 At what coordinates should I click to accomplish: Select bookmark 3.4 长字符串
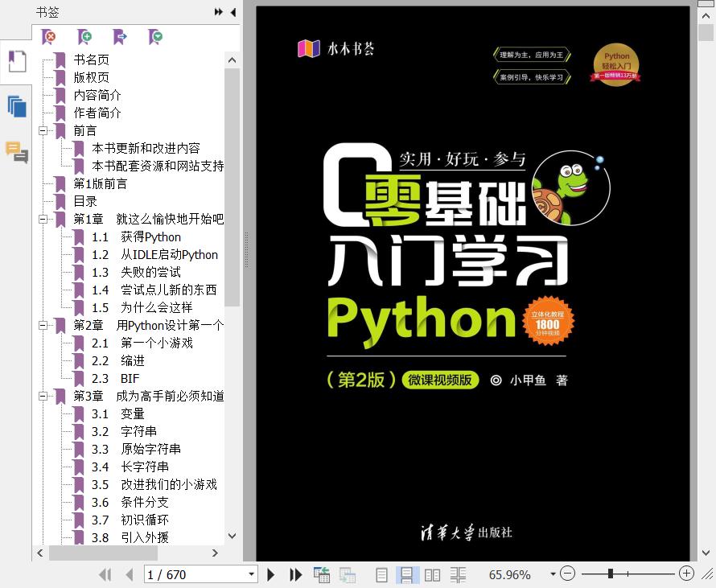(130, 467)
